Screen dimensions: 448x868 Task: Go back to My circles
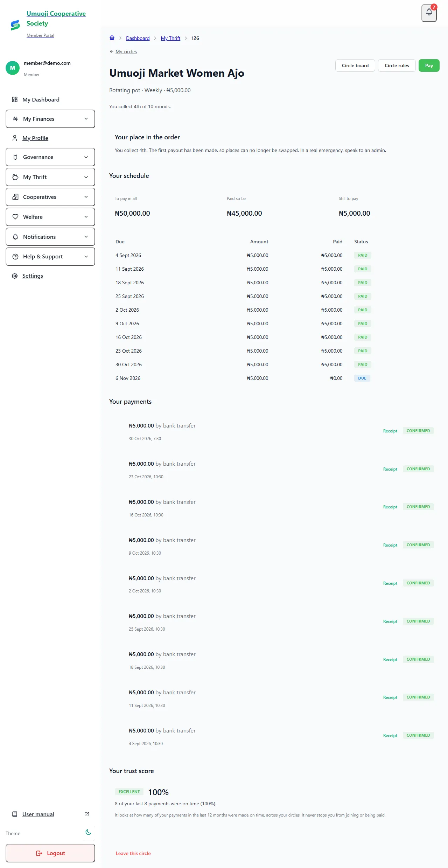[126, 51]
